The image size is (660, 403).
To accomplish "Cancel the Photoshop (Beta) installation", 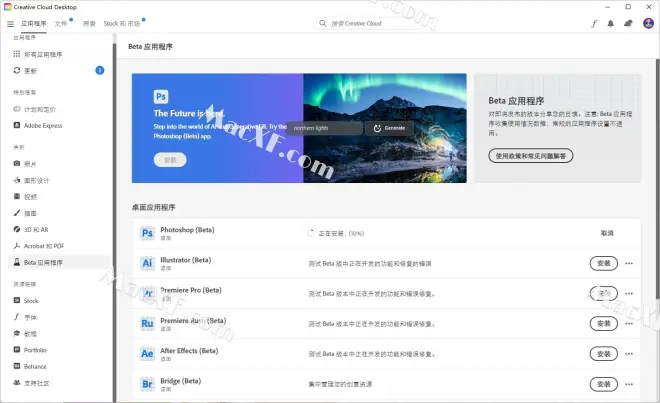I will 607,233.
